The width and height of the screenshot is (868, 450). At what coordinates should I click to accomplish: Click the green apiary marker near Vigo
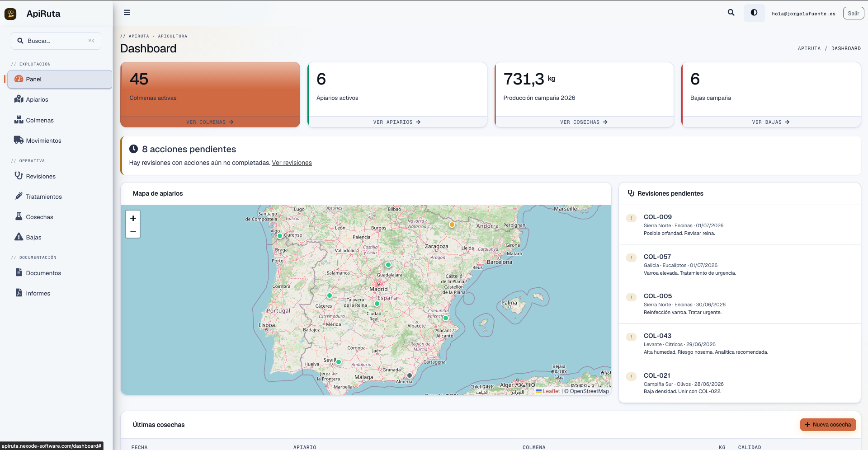point(280,236)
